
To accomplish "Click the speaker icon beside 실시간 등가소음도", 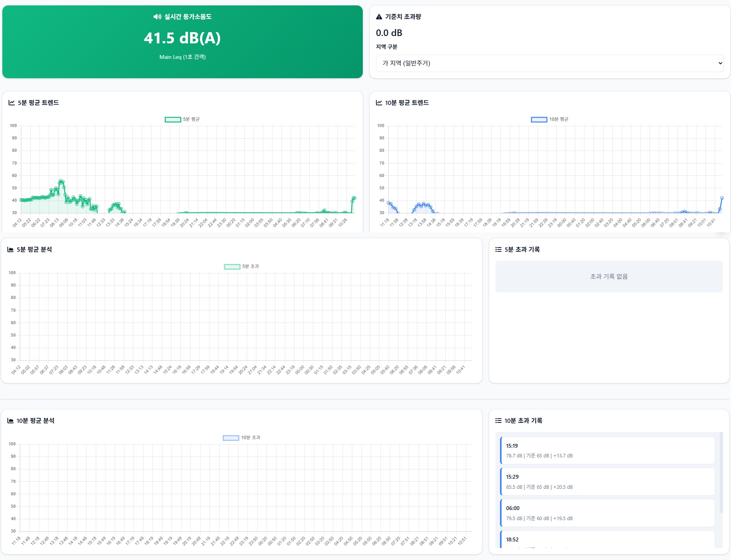I will [x=157, y=17].
